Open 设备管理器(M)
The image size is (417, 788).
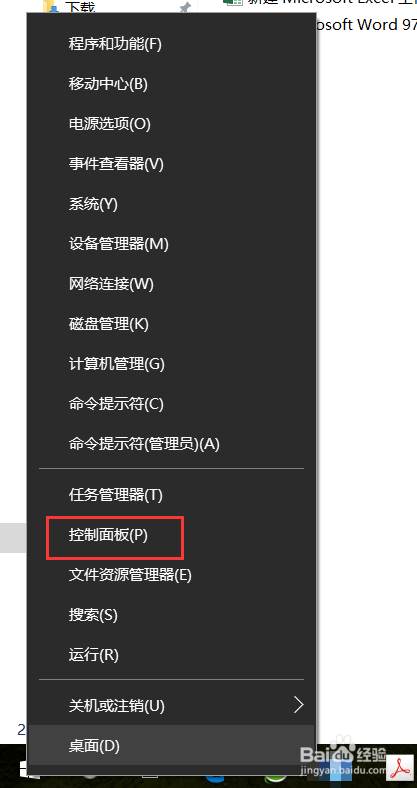172,244
